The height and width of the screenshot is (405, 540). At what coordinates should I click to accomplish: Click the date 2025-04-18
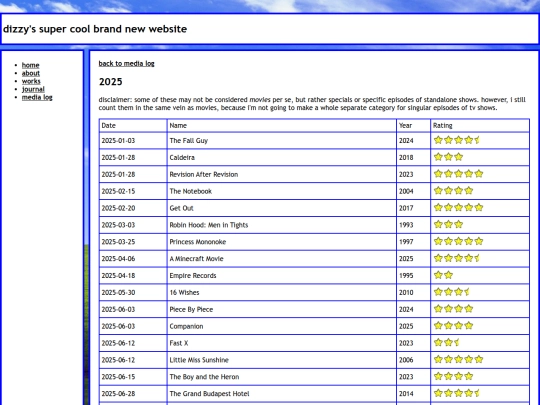coord(118,276)
